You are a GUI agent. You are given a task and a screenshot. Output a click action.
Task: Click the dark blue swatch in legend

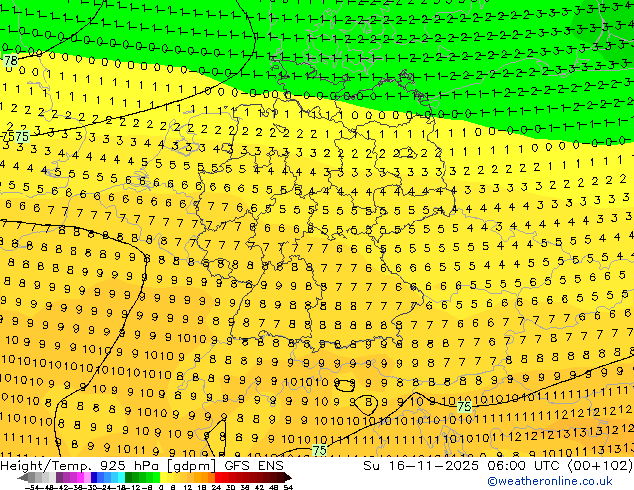(x=94, y=477)
